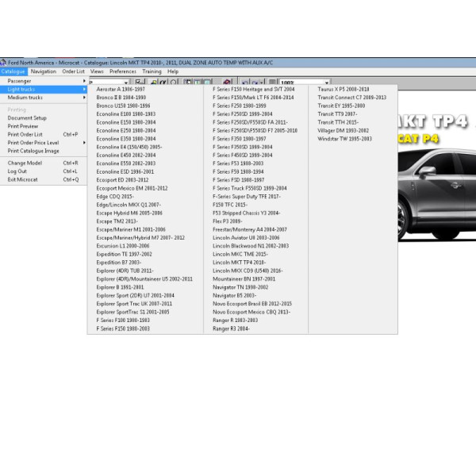Select Windstar TW 1995-2003 entry

click(x=344, y=138)
